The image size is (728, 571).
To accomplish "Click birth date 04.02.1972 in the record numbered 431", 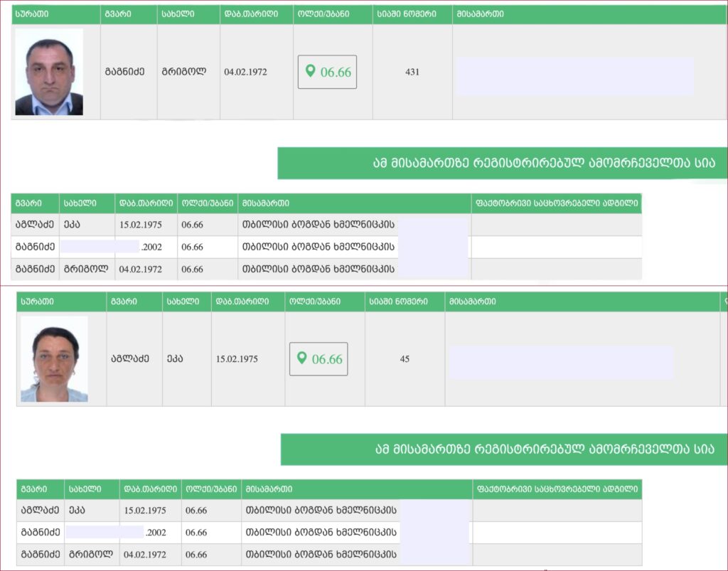I will (245, 72).
